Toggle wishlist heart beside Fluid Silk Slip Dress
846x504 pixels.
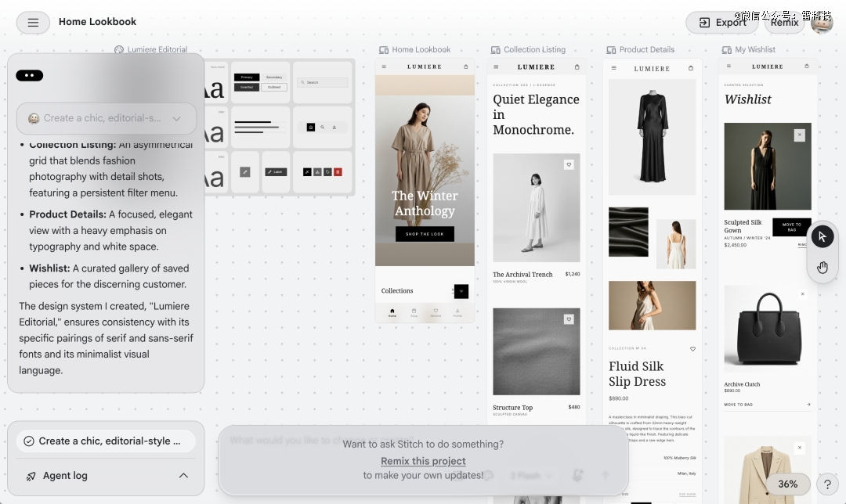click(x=692, y=349)
